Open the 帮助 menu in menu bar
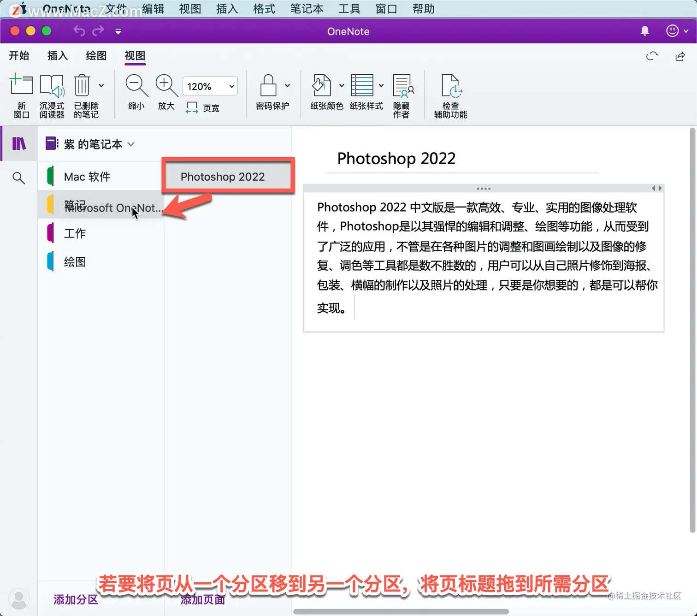 tap(423, 9)
